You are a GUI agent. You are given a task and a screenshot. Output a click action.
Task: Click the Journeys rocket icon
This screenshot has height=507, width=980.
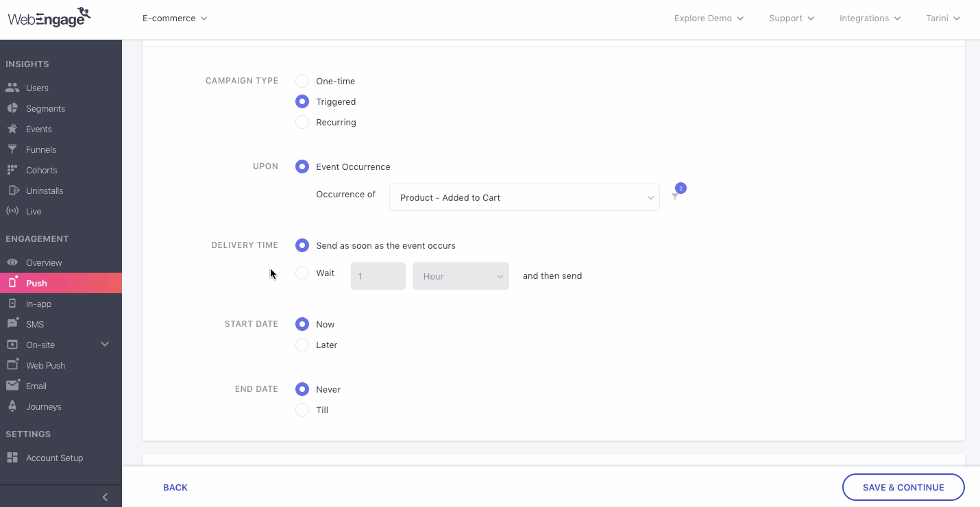coord(12,406)
